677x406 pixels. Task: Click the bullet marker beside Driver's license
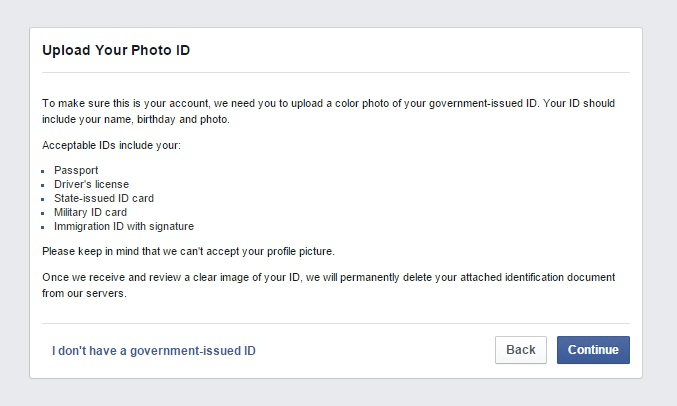45,185
